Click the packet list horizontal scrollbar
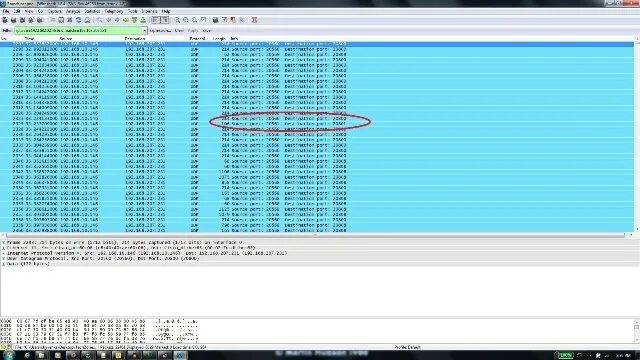Image resolution: width=640 pixels, height=360 pixels. click(316, 235)
